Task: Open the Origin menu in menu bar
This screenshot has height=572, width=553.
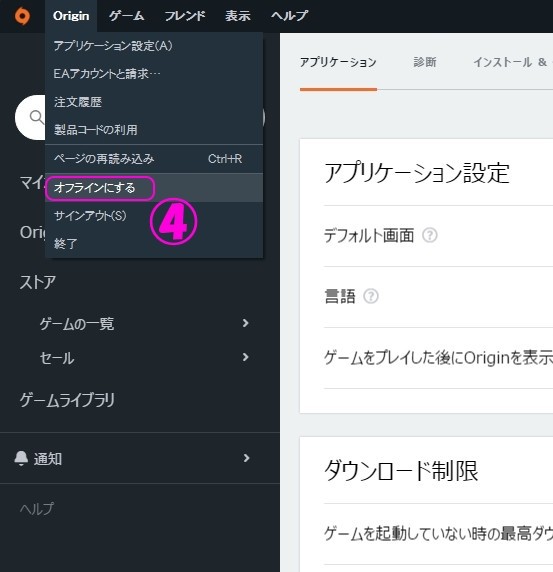Action: pyautogui.click(x=71, y=16)
